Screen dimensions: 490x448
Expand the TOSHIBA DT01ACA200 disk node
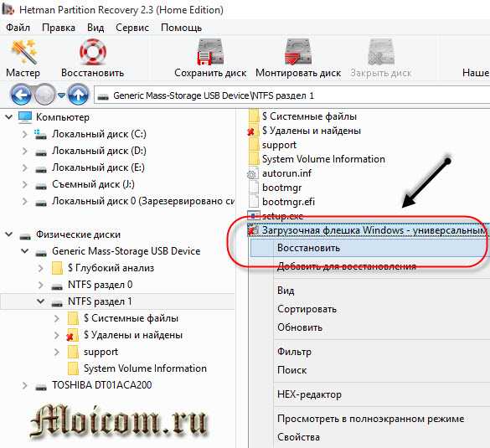point(24,385)
